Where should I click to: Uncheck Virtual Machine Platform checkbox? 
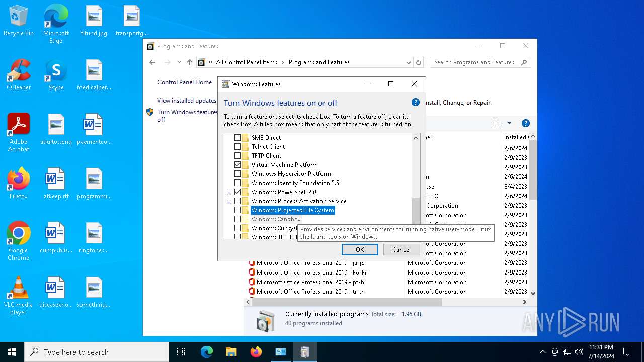coord(237,165)
